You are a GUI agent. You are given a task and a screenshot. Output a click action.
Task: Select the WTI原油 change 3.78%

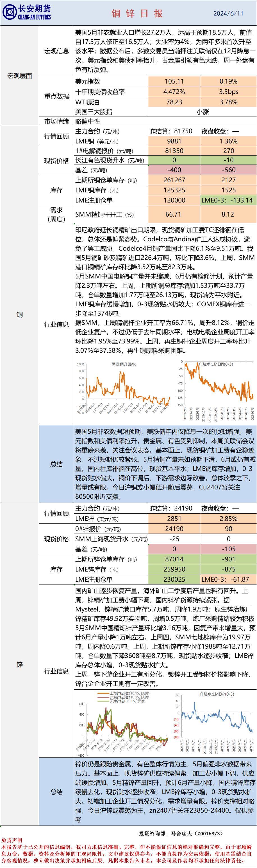pyautogui.click(x=228, y=102)
